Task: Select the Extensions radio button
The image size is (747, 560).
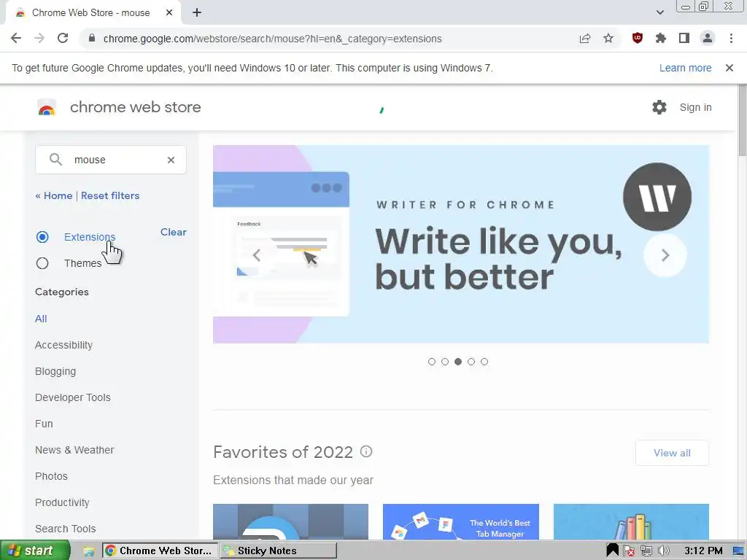Action: pos(42,237)
